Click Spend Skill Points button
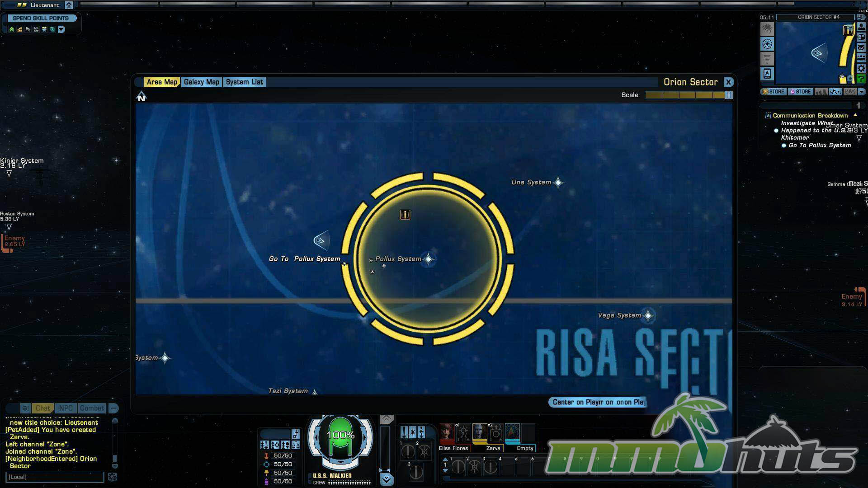 (x=41, y=18)
